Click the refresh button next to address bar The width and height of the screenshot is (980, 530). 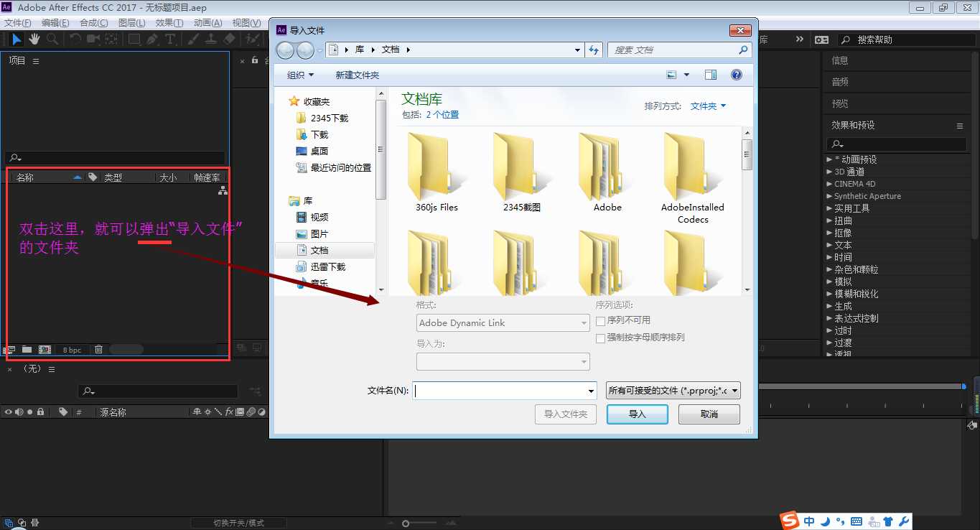(594, 50)
